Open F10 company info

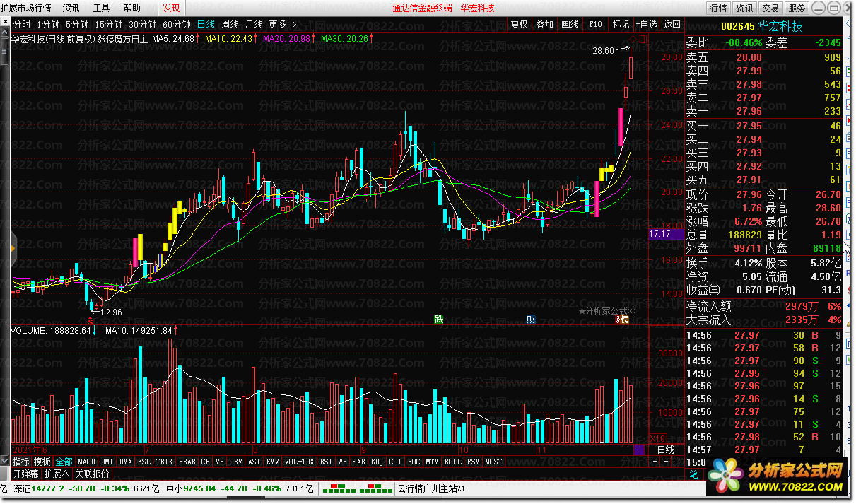pyautogui.click(x=595, y=24)
